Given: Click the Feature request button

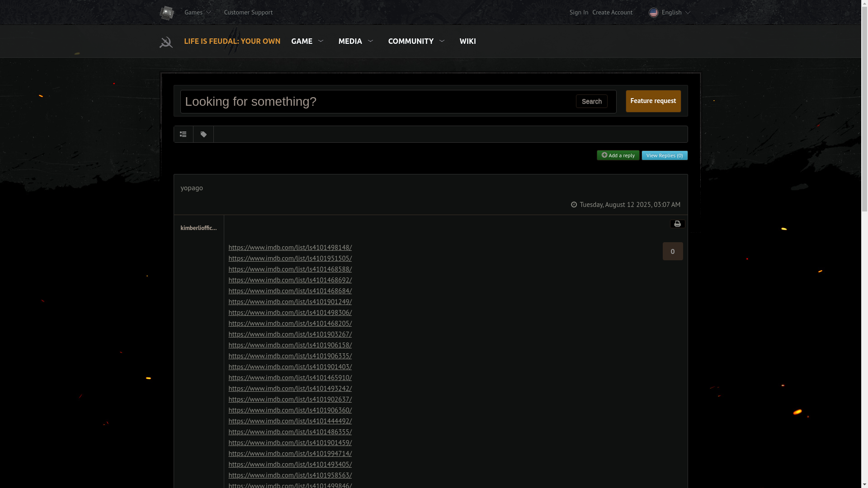Looking at the screenshot, I should 653,101.
